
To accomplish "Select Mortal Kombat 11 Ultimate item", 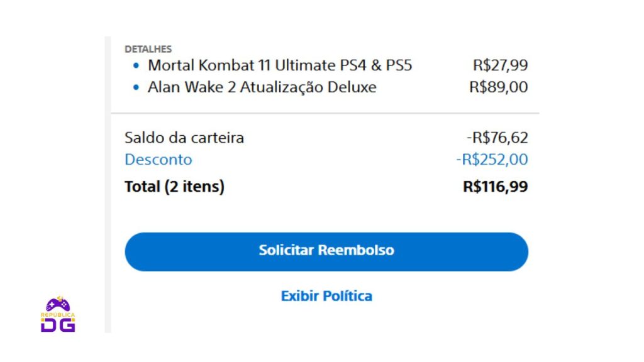I will 280,65.
